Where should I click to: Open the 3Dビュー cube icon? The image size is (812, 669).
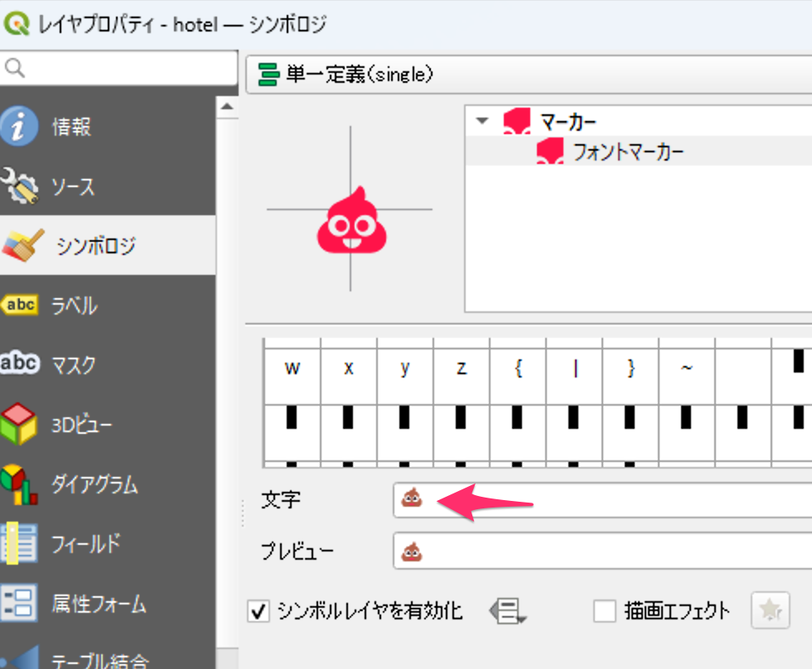(18, 424)
